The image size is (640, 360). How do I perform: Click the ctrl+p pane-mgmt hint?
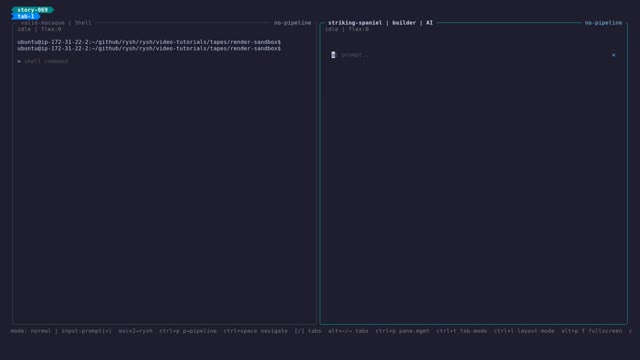click(x=402, y=331)
